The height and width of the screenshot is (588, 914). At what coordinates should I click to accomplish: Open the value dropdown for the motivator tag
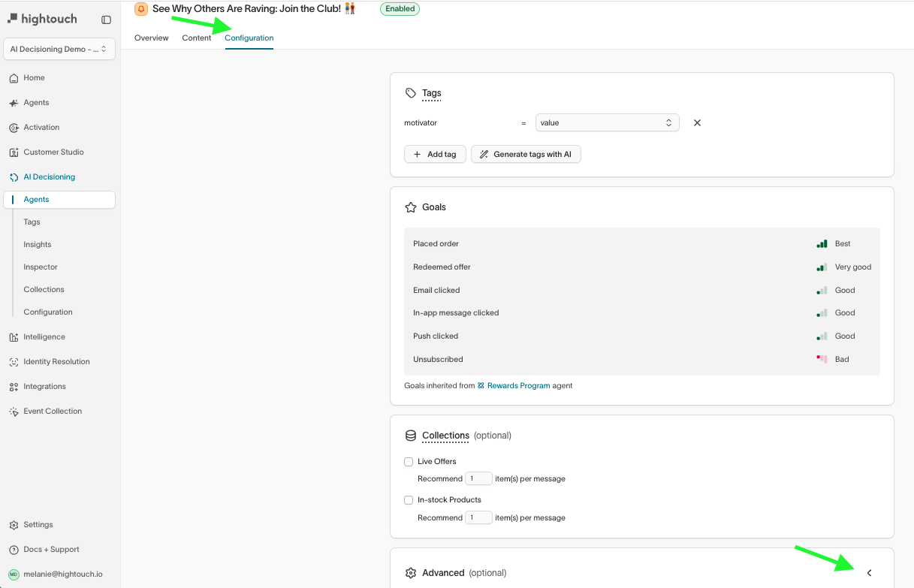pos(607,122)
